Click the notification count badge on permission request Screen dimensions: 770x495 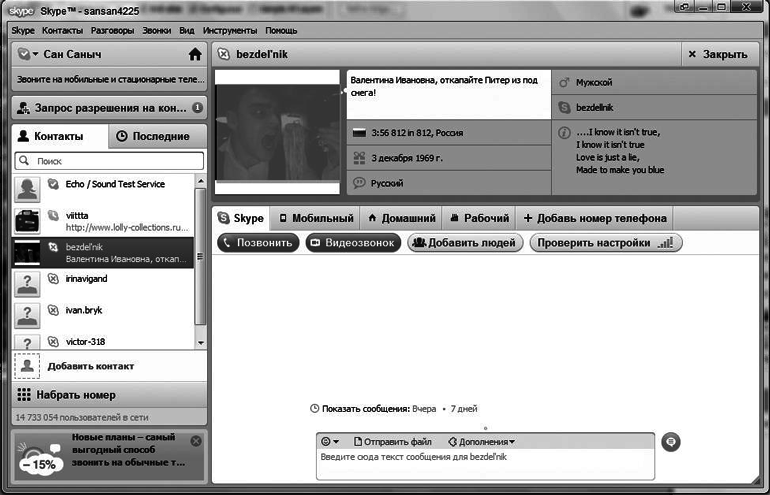tap(197, 108)
